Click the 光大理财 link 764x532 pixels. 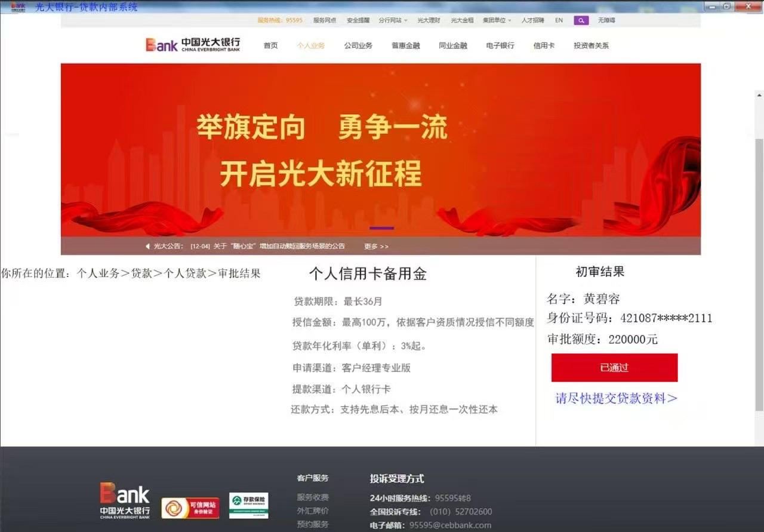pyautogui.click(x=429, y=20)
